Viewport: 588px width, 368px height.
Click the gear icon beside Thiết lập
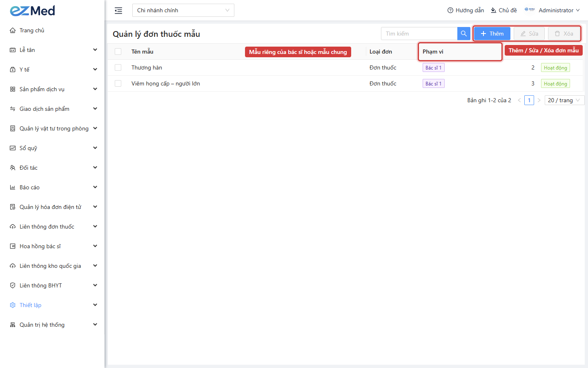click(13, 305)
